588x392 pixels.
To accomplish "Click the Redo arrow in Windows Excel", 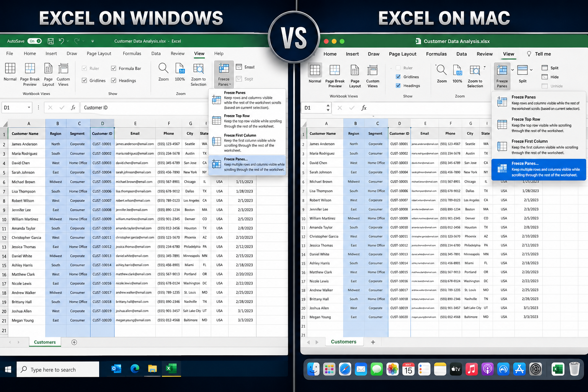I will coord(77,41).
